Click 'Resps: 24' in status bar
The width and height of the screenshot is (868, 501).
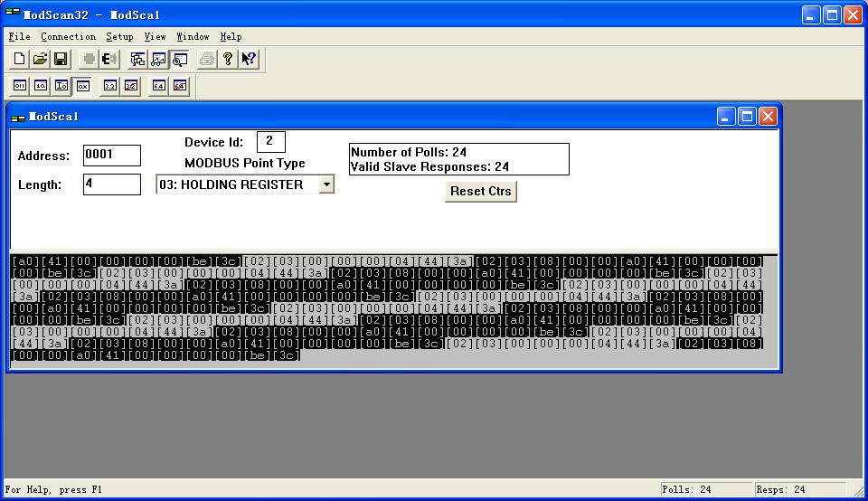click(x=780, y=489)
